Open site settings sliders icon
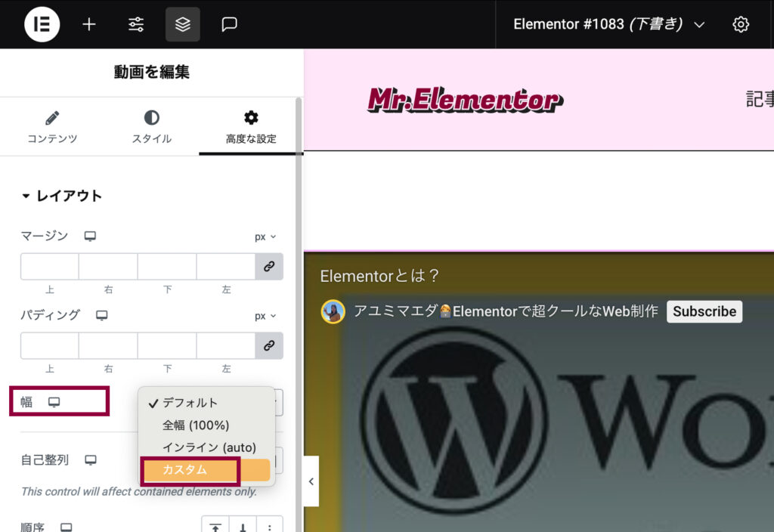Screen dimensions: 774x532 [136, 24]
